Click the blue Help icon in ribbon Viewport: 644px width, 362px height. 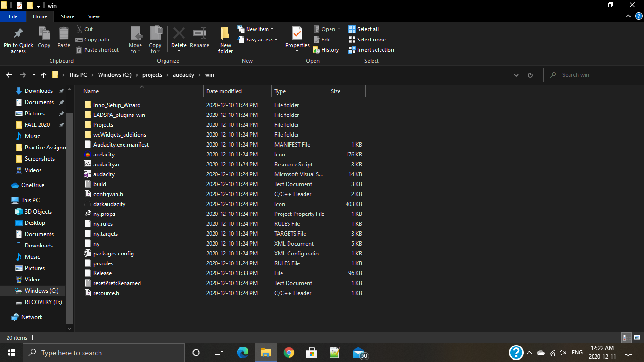pyautogui.click(x=638, y=16)
